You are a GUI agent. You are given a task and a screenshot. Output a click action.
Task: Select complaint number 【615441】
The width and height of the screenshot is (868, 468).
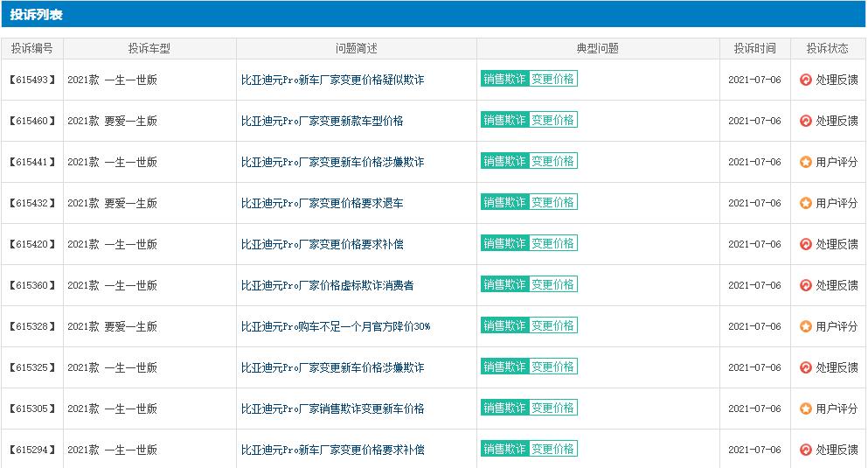click(32, 163)
